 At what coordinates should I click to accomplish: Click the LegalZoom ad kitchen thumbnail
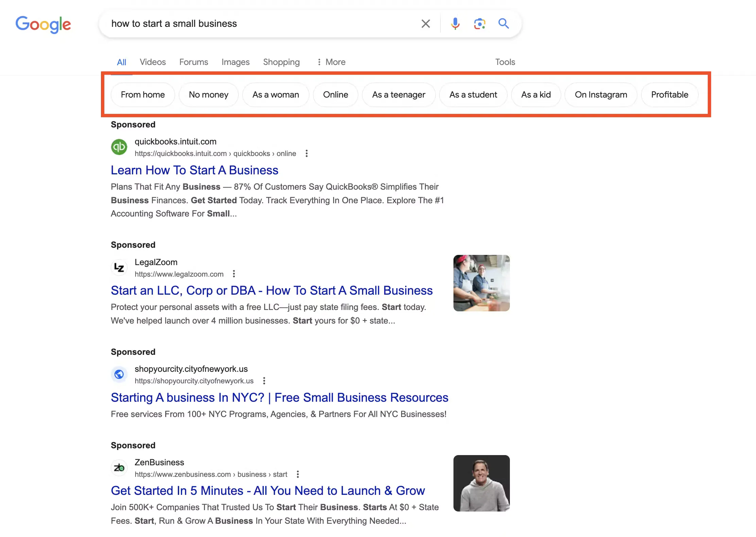(x=481, y=283)
